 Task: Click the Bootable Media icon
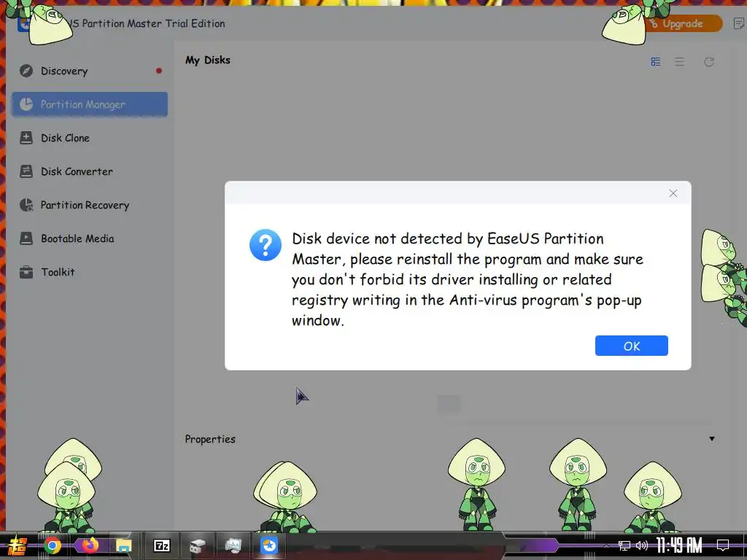point(26,238)
